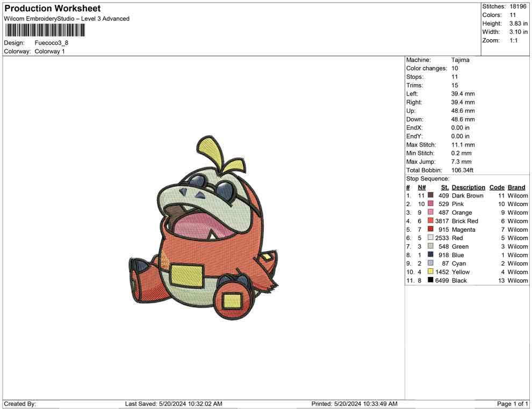The height and width of the screenshot is (409, 532).
Task: Click the Black thread color swatch
Action: pyautogui.click(x=430, y=280)
